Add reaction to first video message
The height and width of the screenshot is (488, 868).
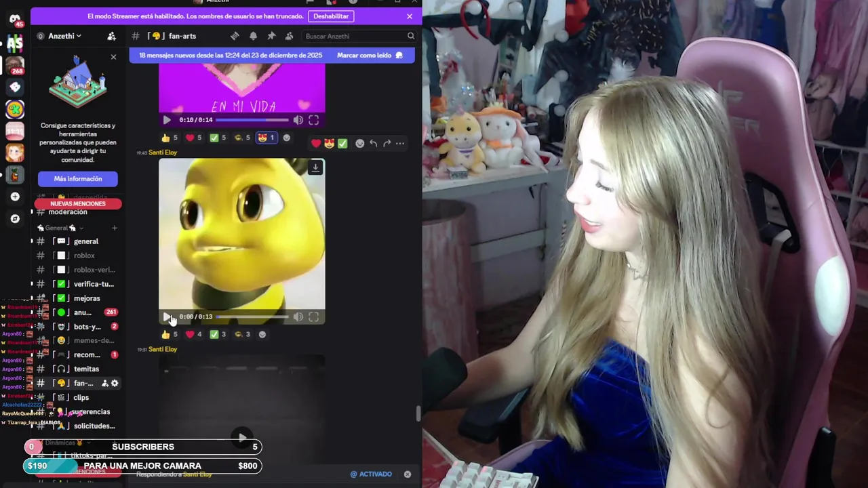[x=286, y=138]
